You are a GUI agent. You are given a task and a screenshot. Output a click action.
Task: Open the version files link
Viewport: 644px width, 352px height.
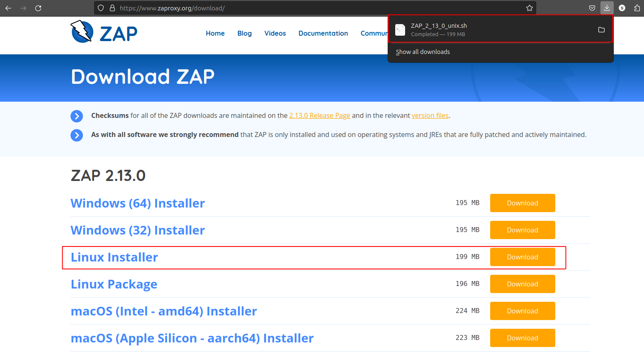pyautogui.click(x=430, y=115)
